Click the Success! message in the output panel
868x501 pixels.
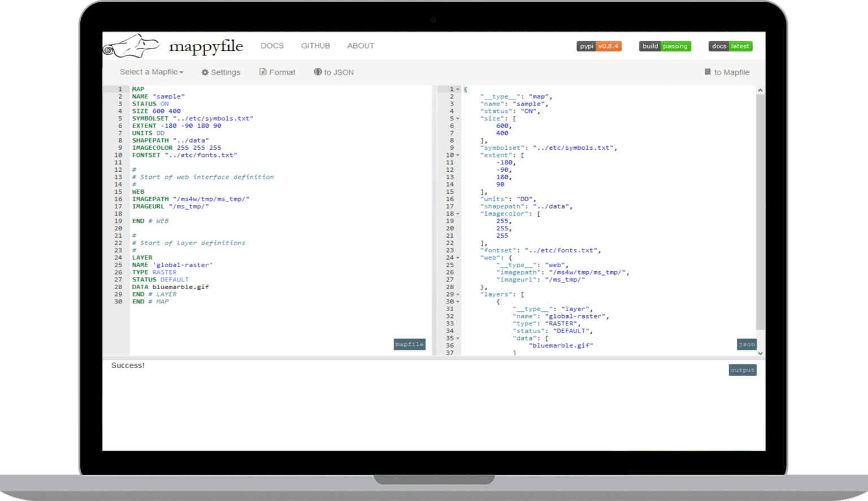[128, 365]
